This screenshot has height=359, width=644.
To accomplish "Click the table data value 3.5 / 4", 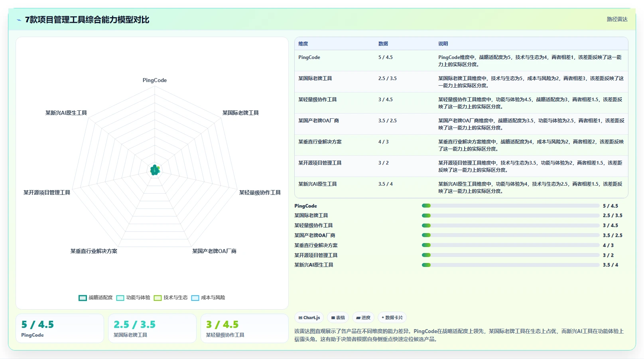I will point(386,184).
